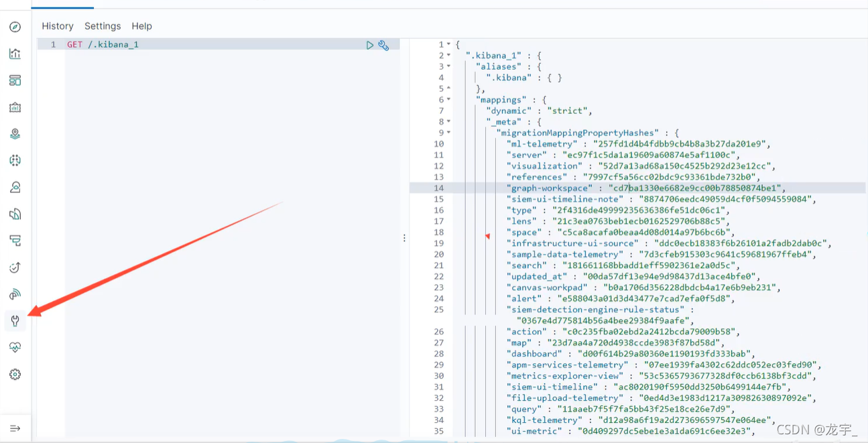Viewport: 868px width, 443px height.
Task: Open the request actions wrench menu
Action: point(383,45)
